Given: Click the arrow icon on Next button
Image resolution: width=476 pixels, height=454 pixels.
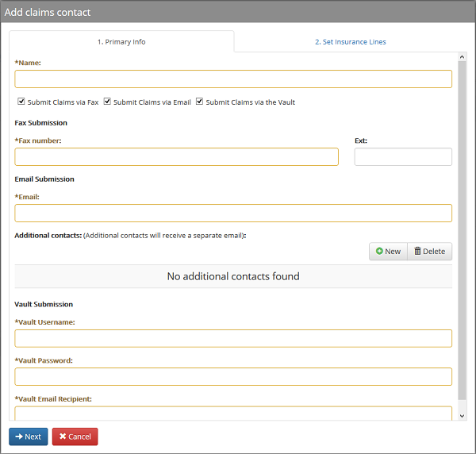Looking at the screenshot, I should 19,437.
